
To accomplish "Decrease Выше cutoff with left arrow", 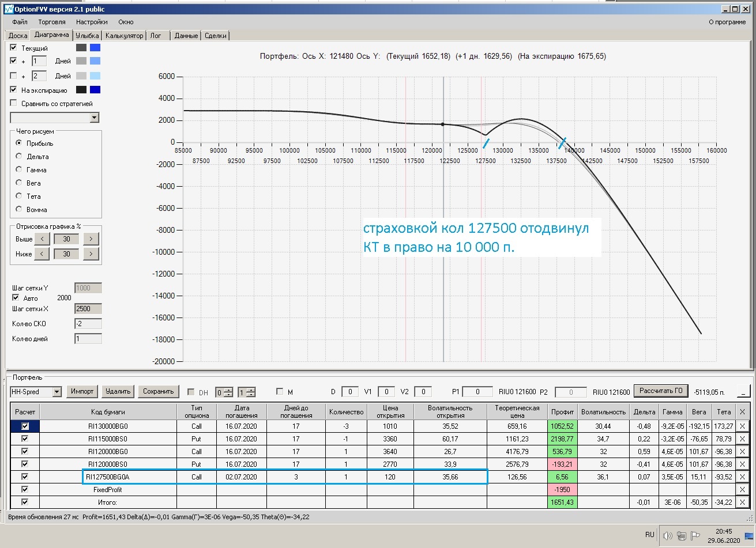I will tap(42, 239).
